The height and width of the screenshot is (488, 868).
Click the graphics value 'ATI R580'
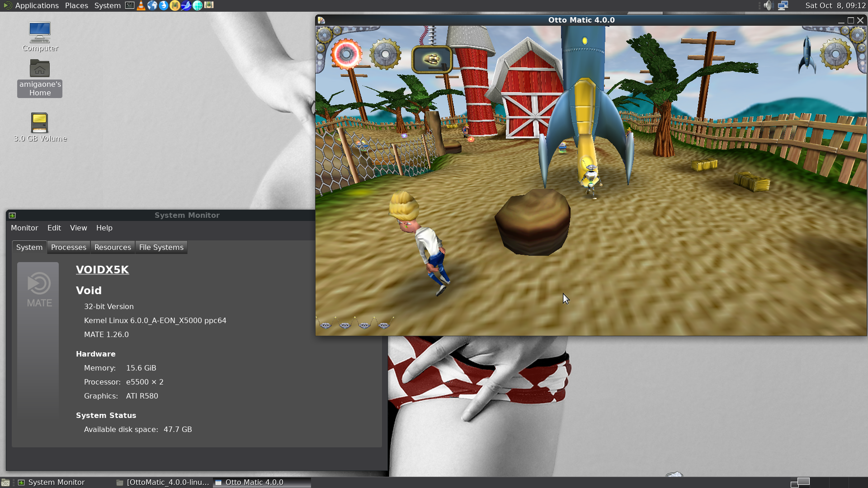(x=142, y=396)
